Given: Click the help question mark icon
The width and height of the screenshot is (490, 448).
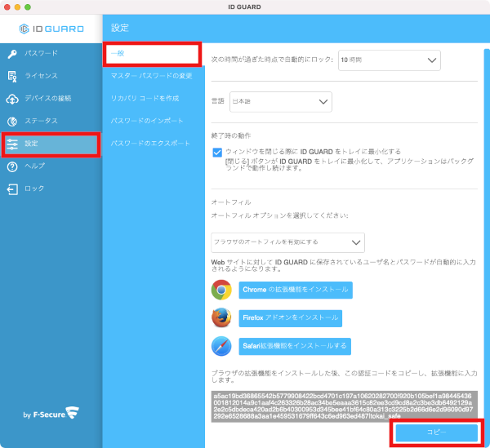Looking at the screenshot, I should point(12,166).
